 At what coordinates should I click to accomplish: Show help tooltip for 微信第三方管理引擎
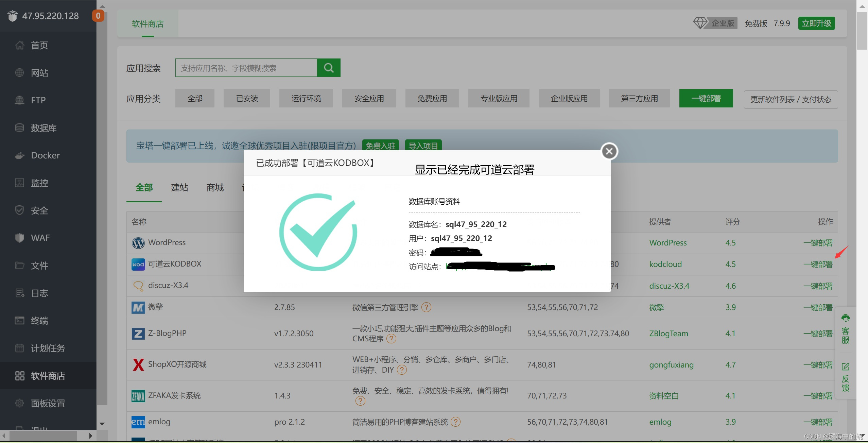(426, 307)
